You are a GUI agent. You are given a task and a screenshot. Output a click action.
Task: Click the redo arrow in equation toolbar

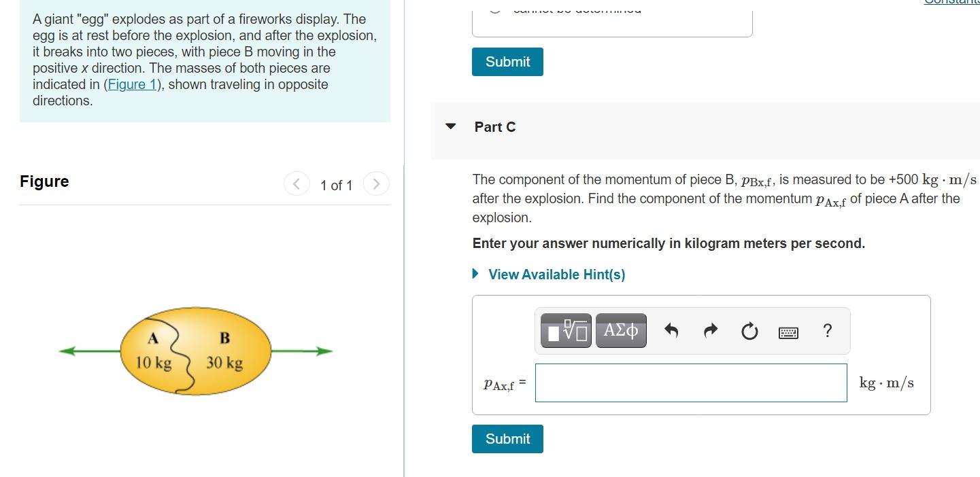[x=710, y=331]
